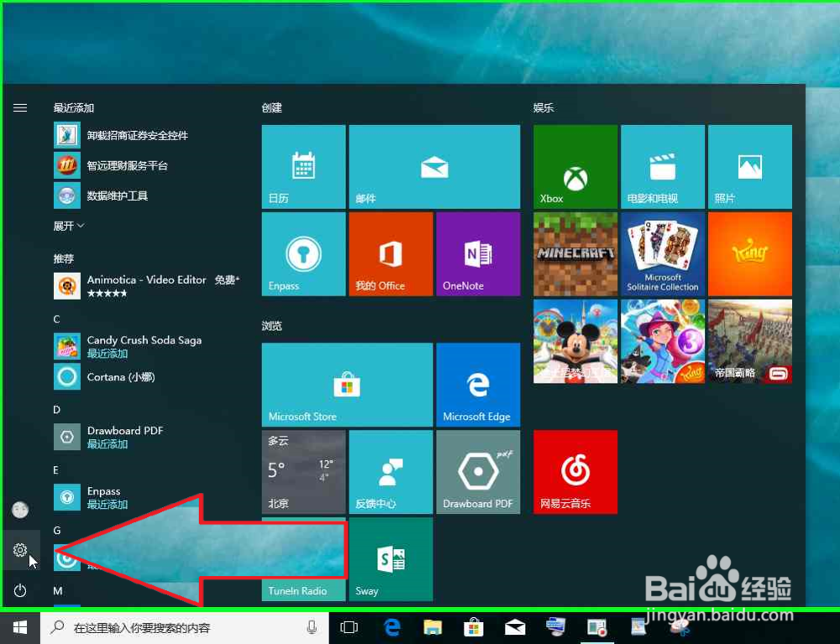840x644 pixels.
Task: Launch the Enpass tile
Action: 304,254
